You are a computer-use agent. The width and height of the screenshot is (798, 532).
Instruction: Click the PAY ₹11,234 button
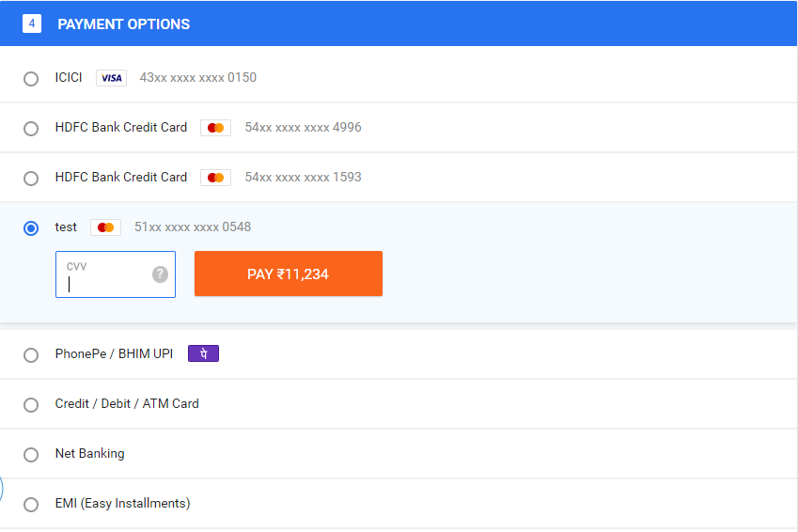click(x=289, y=274)
